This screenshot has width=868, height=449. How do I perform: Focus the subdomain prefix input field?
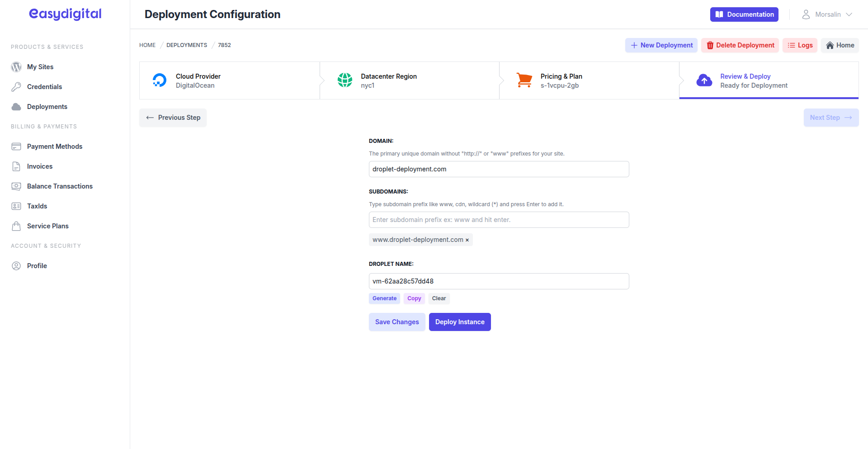pyautogui.click(x=499, y=220)
